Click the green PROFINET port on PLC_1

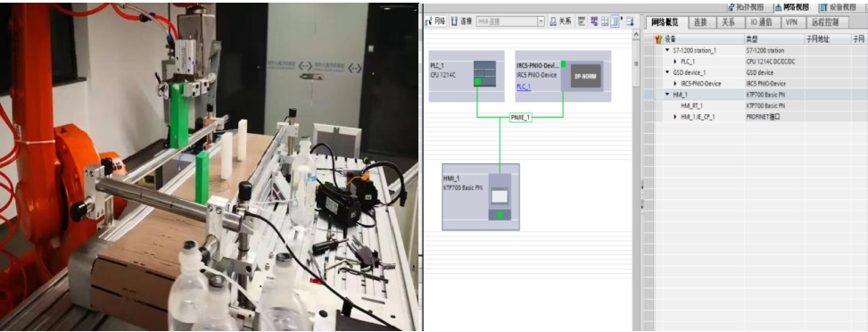[x=477, y=82]
